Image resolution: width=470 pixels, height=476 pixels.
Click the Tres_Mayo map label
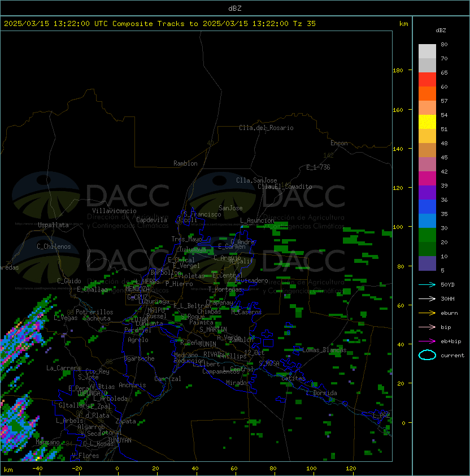click(186, 239)
